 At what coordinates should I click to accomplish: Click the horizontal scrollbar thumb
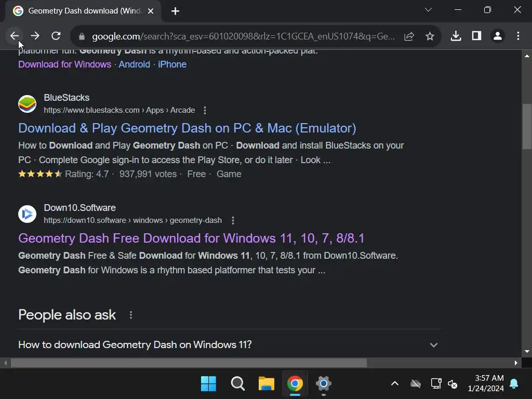(189, 363)
